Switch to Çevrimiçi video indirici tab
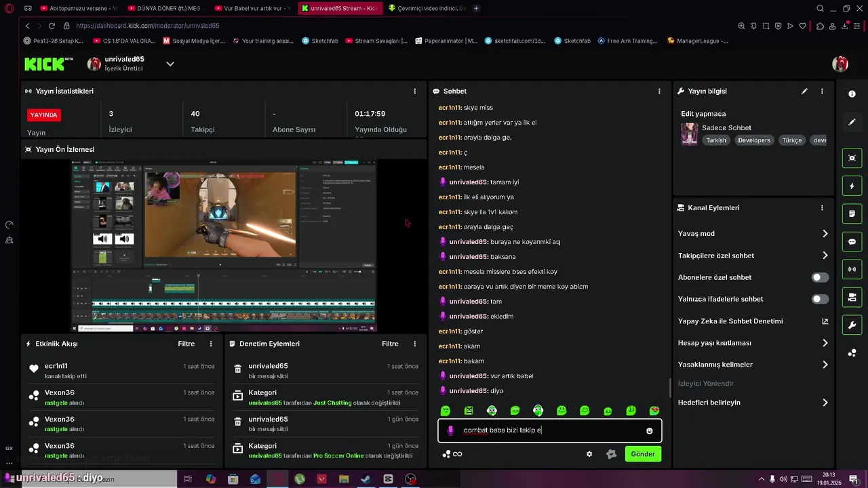The image size is (868, 488). 427,8
